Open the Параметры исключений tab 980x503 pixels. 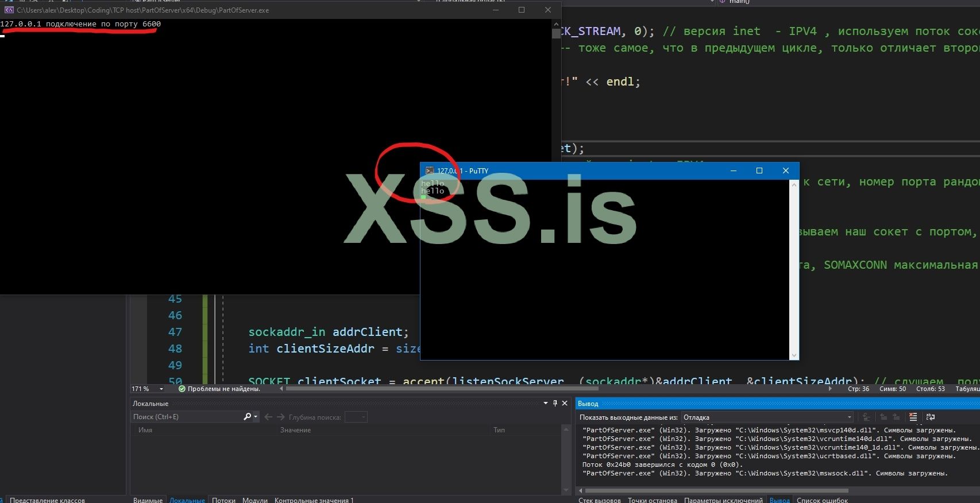click(724, 500)
